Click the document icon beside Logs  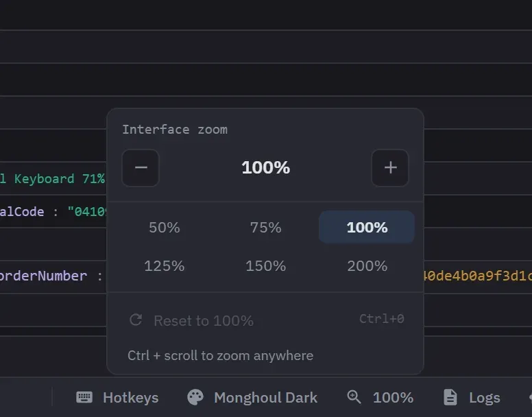pos(450,397)
